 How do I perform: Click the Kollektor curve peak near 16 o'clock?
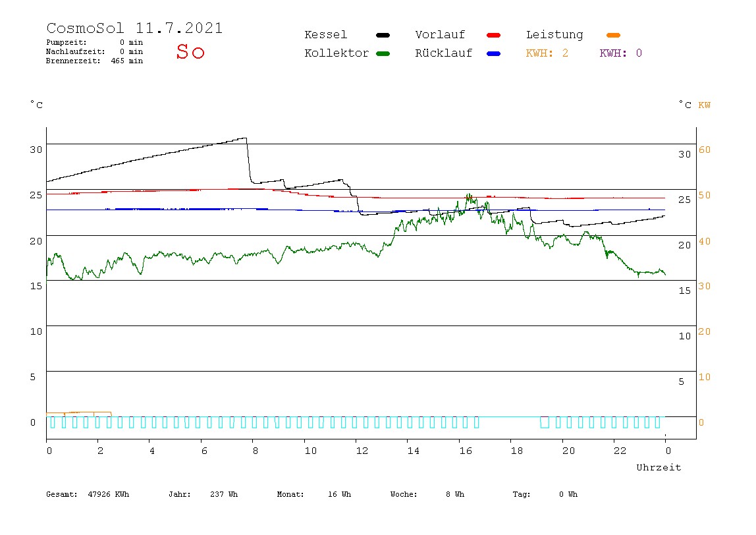[x=468, y=196]
